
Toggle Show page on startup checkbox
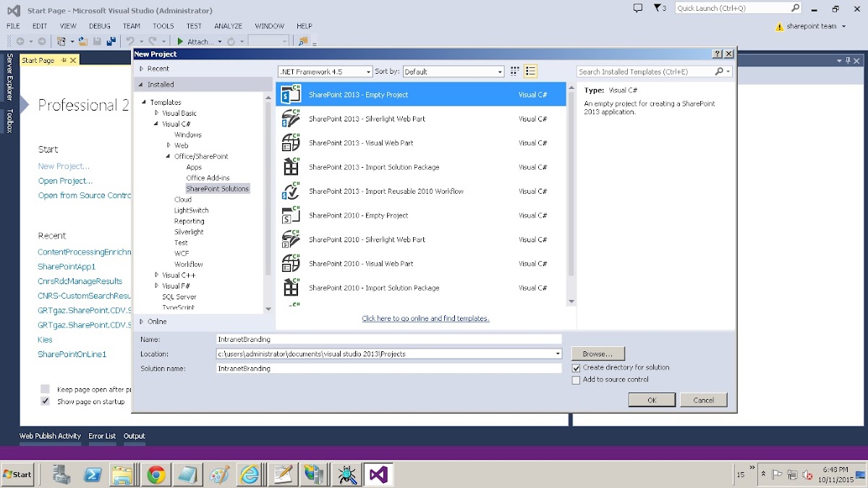(x=46, y=401)
